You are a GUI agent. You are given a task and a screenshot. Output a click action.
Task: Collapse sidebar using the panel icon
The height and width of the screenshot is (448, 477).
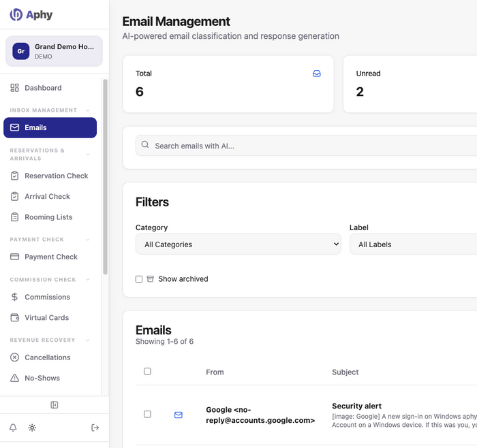coord(55,405)
